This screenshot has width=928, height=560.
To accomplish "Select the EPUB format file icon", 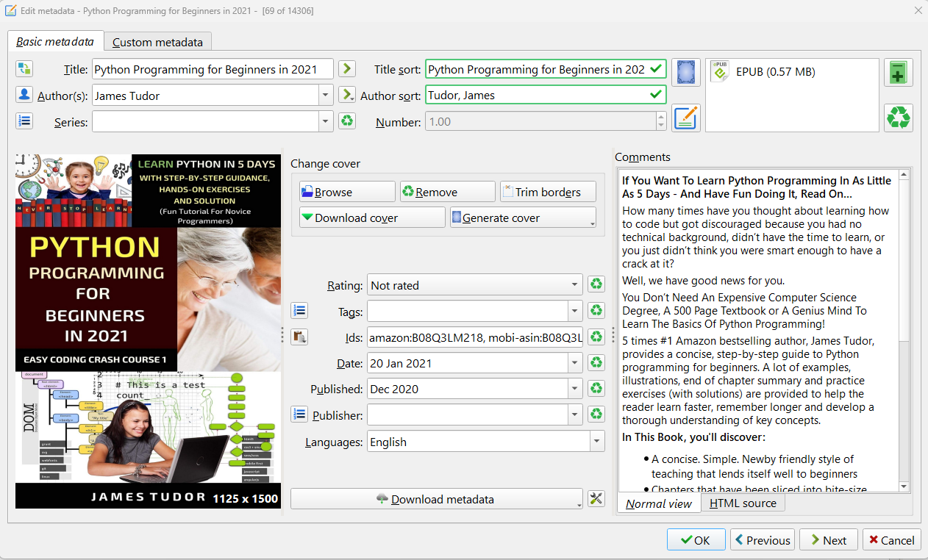I will tap(720, 71).
